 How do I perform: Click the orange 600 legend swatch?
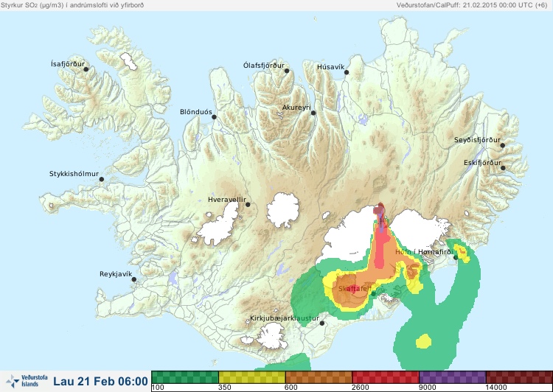(x=319, y=377)
